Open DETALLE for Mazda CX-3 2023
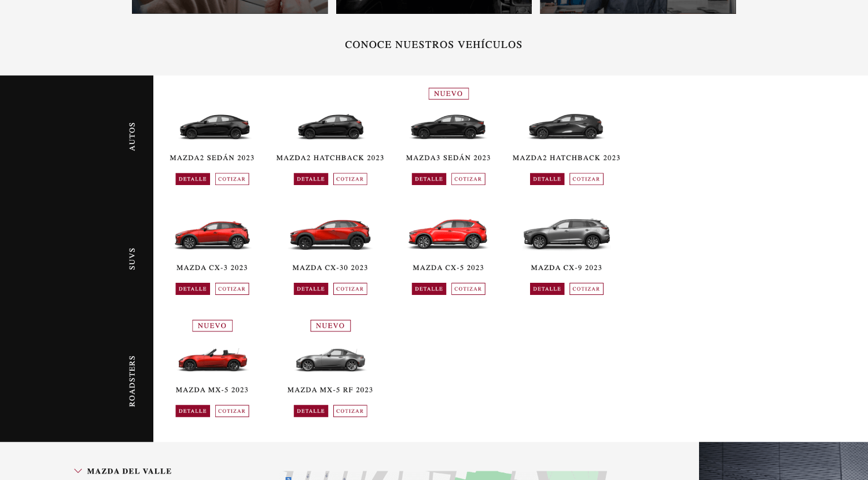The height and width of the screenshot is (480, 868). coord(193,289)
